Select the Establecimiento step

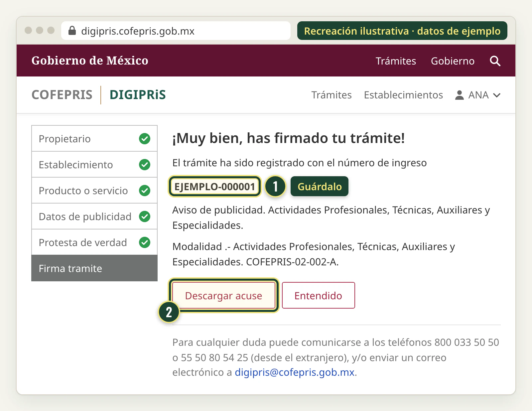point(94,165)
